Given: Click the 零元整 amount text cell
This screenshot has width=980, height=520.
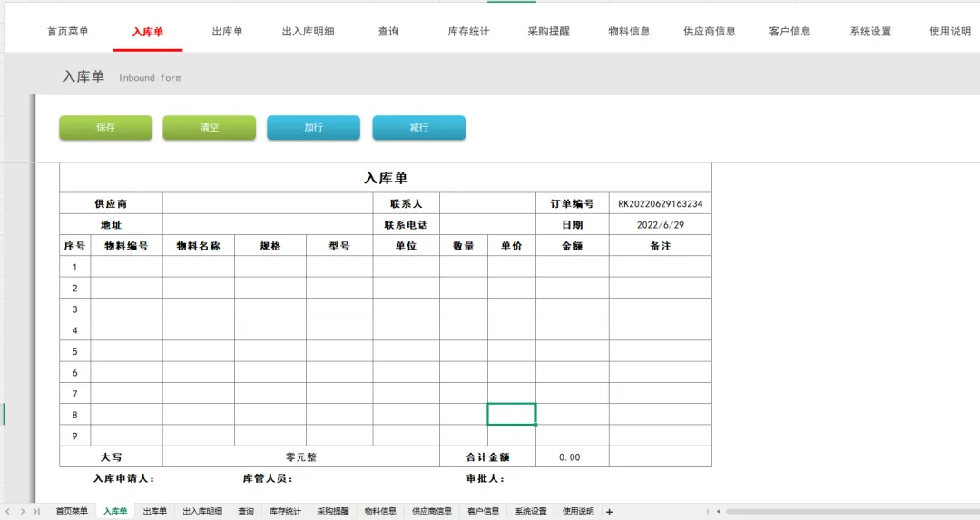Looking at the screenshot, I should pos(301,456).
